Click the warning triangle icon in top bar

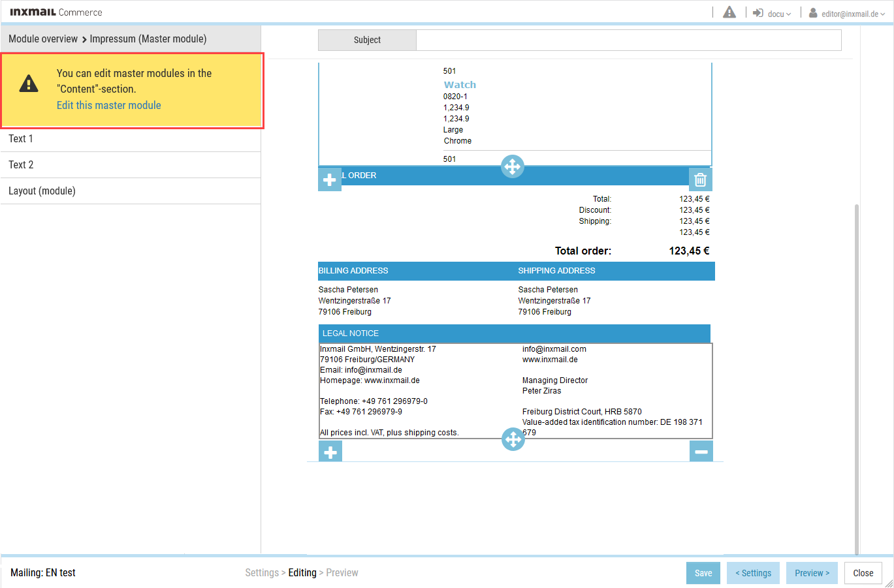click(x=729, y=12)
